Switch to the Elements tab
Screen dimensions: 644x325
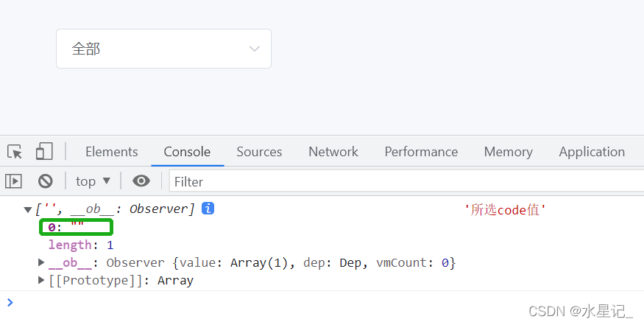point(111,152)
